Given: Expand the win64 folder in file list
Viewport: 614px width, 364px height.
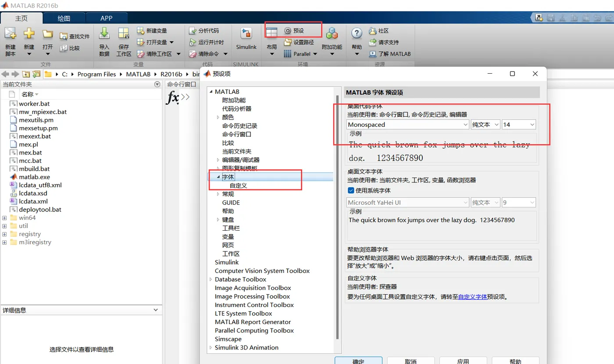Looking at the screenshot, I should coord(4,218).
